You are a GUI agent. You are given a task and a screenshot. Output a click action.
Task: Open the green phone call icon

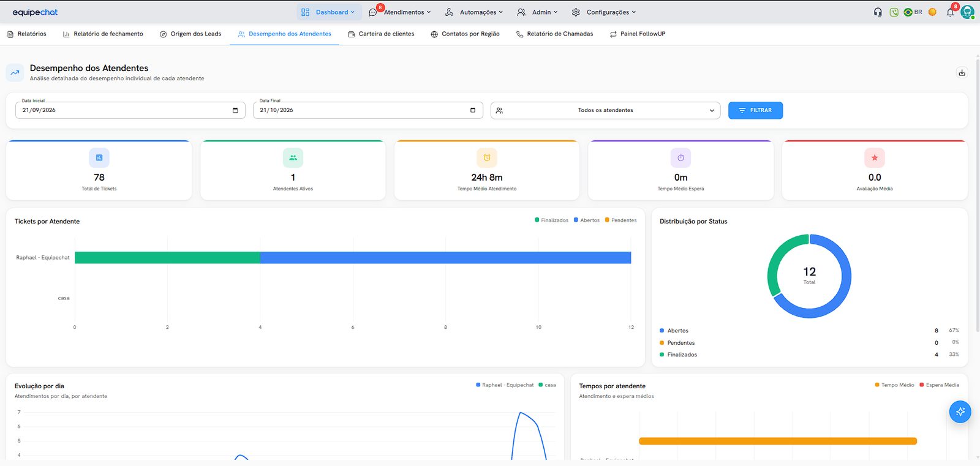pyautogui.click(x=894, y=12)
